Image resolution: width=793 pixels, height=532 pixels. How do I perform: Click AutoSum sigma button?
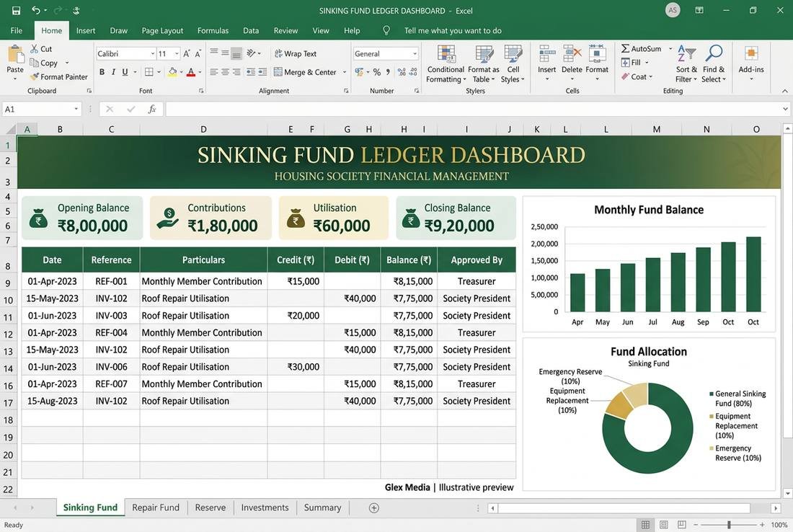click(642, 48)
